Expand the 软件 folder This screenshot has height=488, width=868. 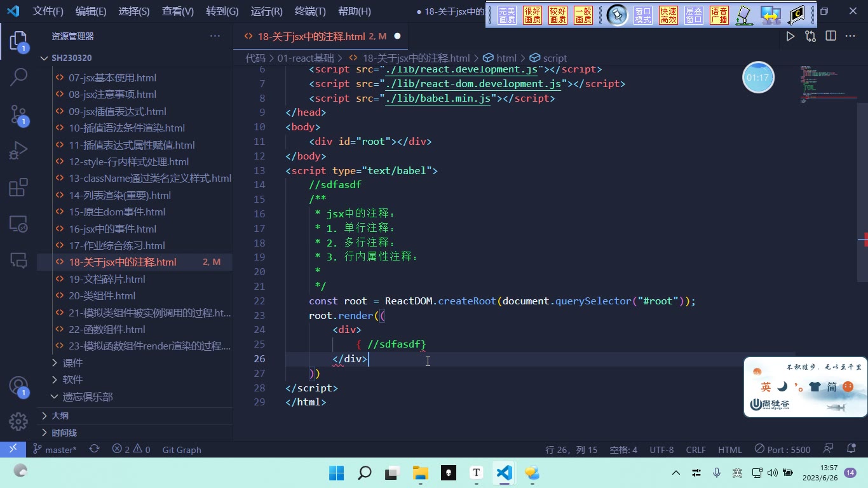[x=135, y=379]
